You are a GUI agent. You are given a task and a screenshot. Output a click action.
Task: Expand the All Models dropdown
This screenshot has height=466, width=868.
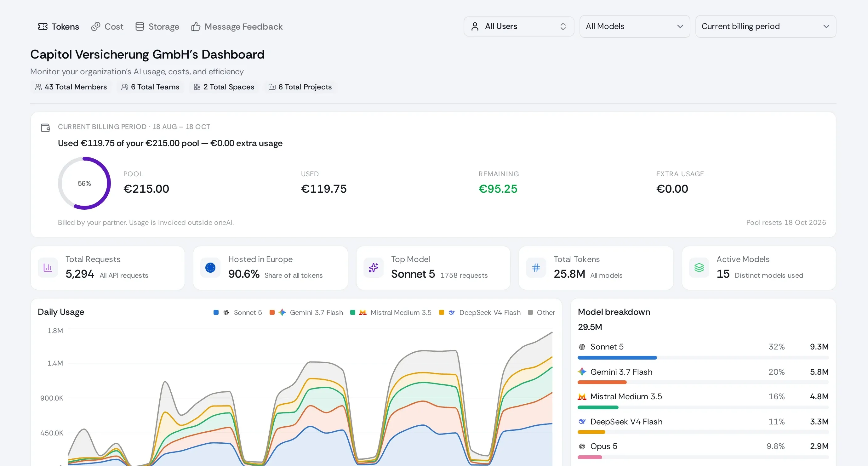(635, 26)
